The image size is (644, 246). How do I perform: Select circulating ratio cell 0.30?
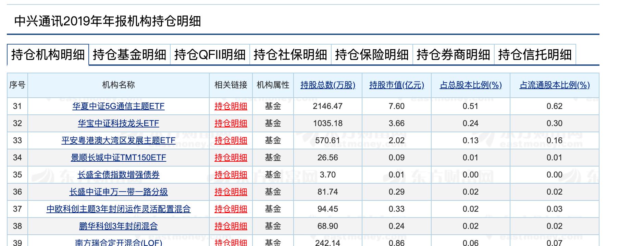pyautogui.click(x=555, y=123)
